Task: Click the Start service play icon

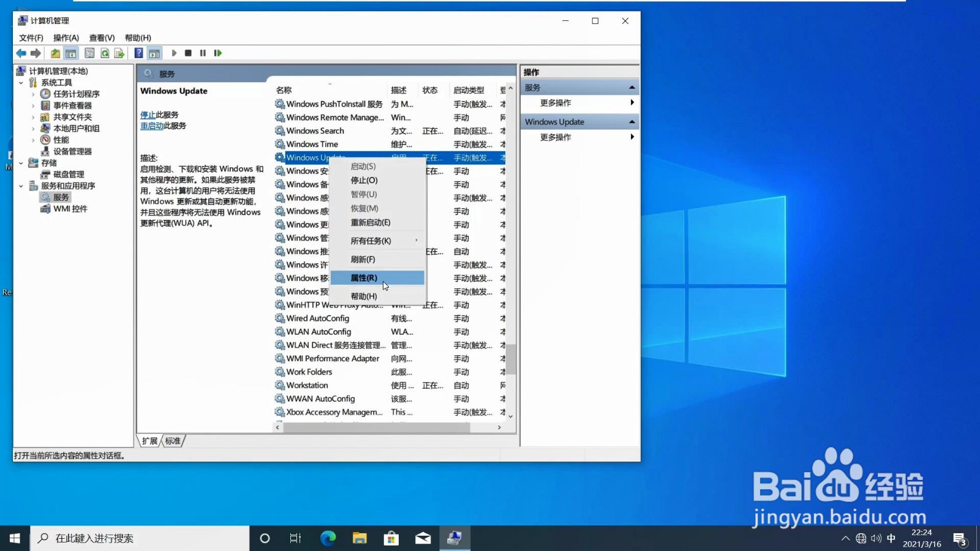Action: pyautogui.click(x=174, y=53)
